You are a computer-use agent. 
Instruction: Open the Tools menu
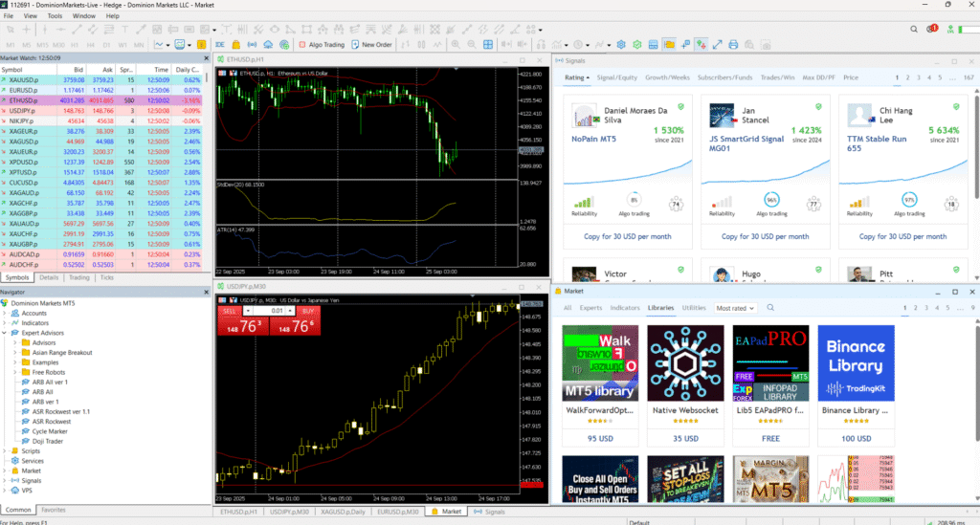[x=55, y=16]
